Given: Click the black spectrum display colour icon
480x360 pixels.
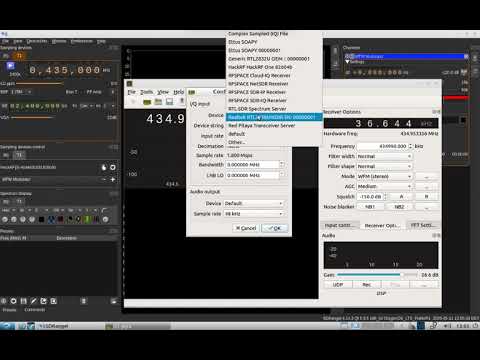Looking at the screenshot, I should [41, 219].
